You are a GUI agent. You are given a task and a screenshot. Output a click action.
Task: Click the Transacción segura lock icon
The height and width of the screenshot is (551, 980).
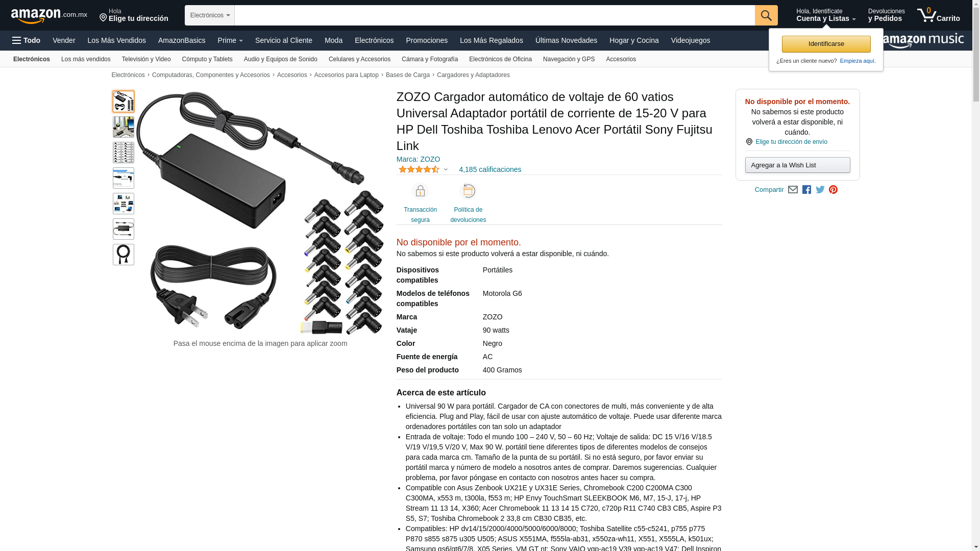point(420,191)
